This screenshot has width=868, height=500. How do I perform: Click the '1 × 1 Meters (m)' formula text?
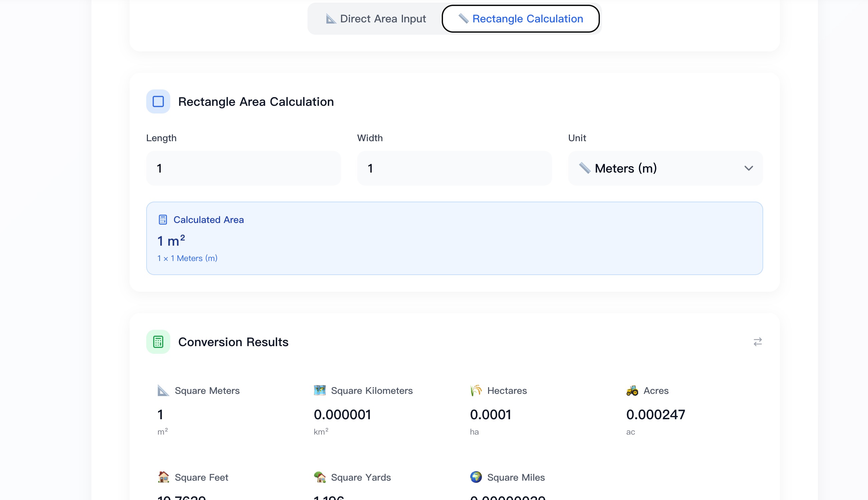187,258
